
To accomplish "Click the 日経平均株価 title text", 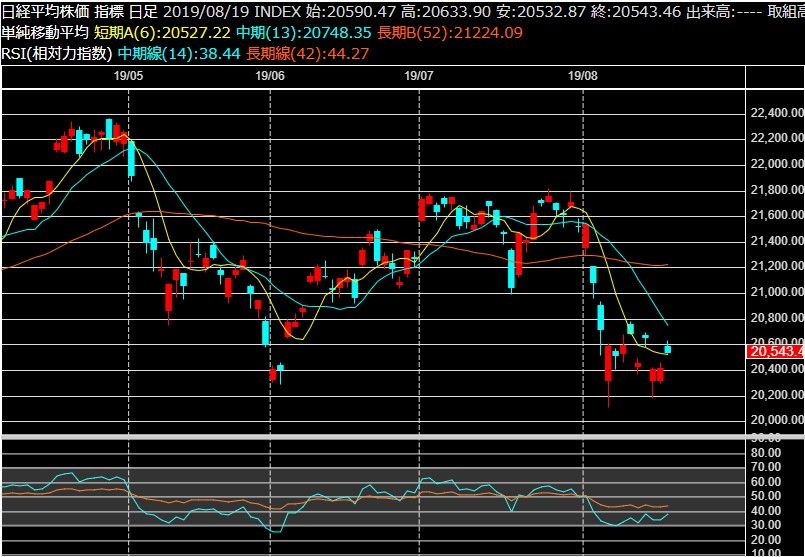I will pyautogui.click(x=45, y=11).
